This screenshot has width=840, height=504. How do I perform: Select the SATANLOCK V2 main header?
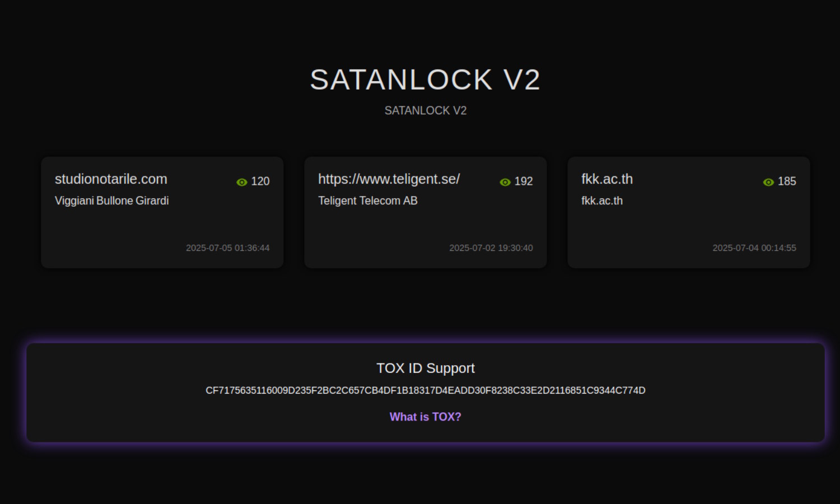(426, 80)
